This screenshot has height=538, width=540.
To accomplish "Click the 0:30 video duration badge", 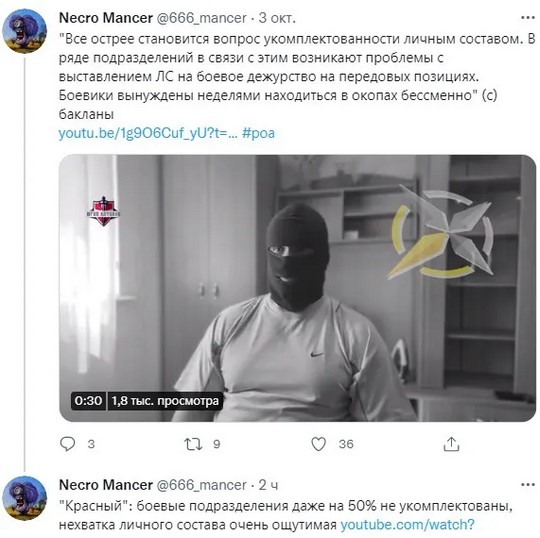I will click(x=88, y=401).
